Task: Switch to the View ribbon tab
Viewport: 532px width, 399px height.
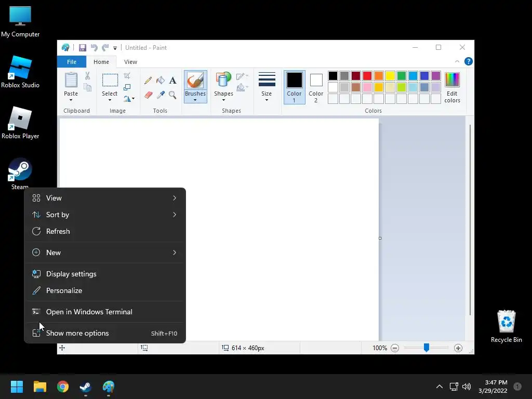Action: tap(130, 62)
